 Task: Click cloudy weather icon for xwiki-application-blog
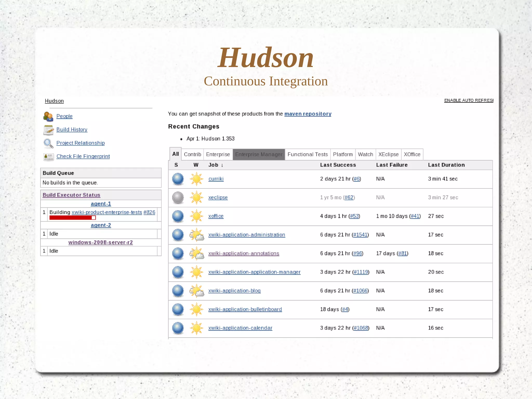pos(197,291)
